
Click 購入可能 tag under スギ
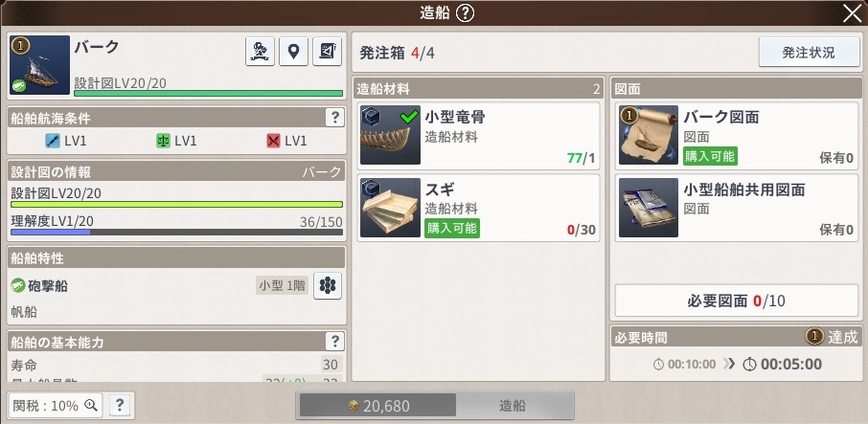[x=451, y=229]
